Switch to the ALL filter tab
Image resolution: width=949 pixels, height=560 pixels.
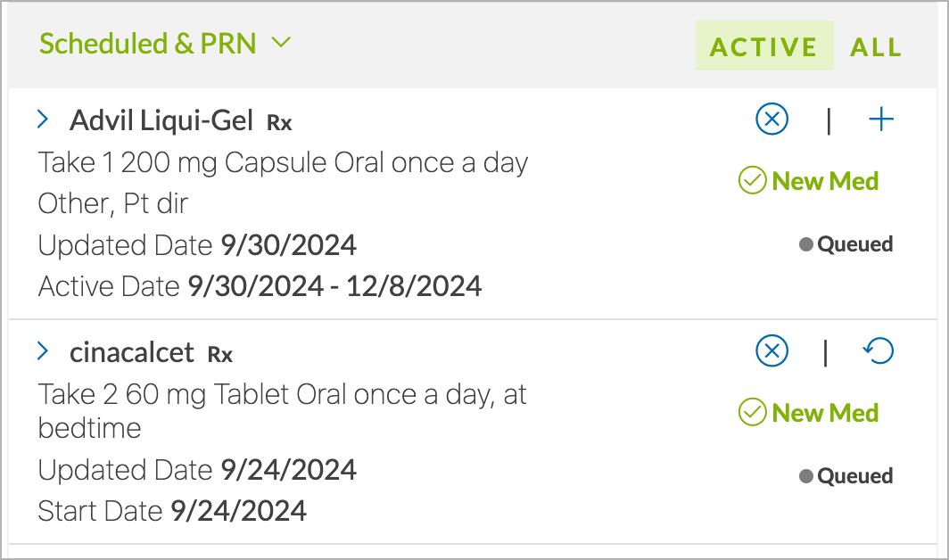[x=876, y=46]
